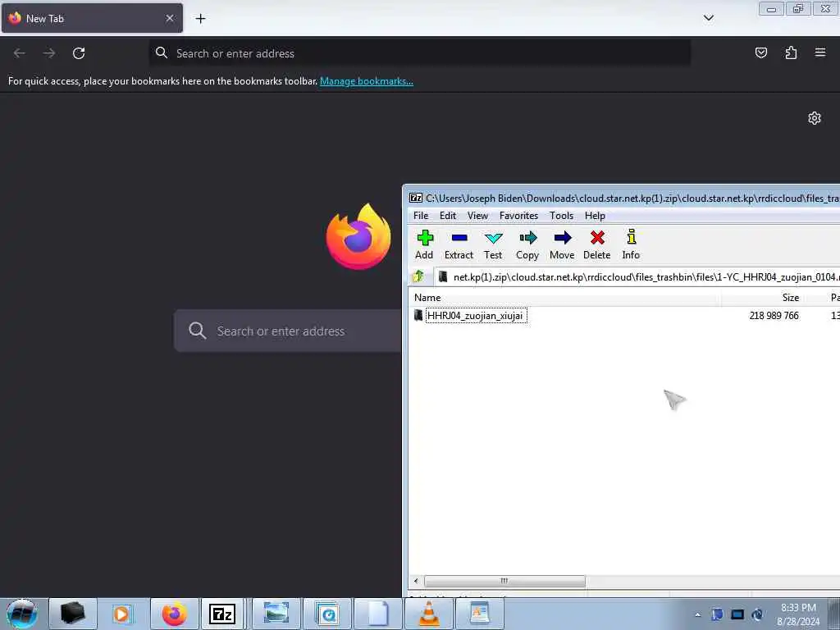Open the List all tabs dropdown arrow
This screenshot has width=840, height=630.
pyautogui.click(x=708, y=18)
